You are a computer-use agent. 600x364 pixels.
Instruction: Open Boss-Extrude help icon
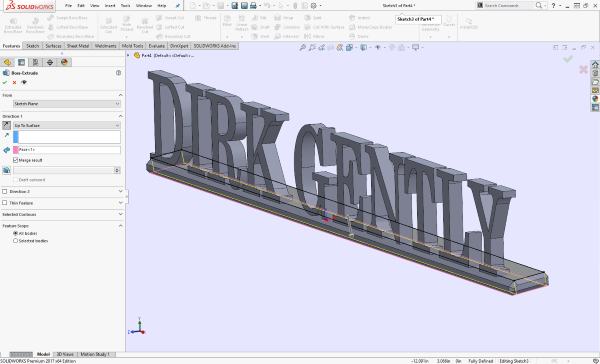point(119,73)
